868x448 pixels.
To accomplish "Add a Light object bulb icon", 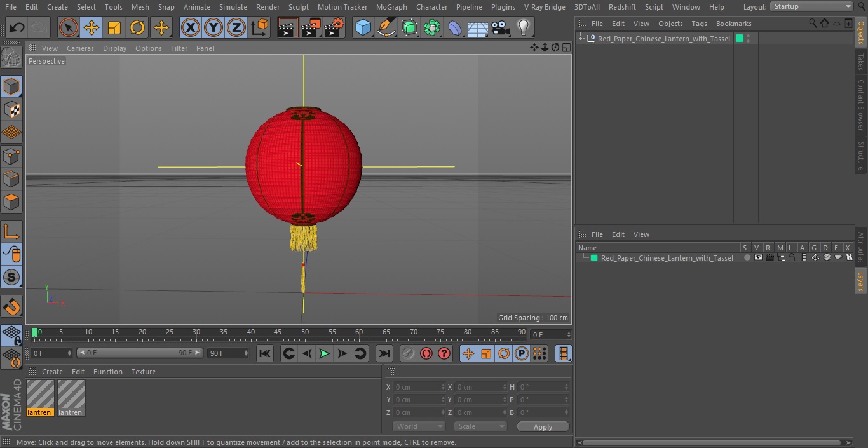I will [x=523, y=28].
